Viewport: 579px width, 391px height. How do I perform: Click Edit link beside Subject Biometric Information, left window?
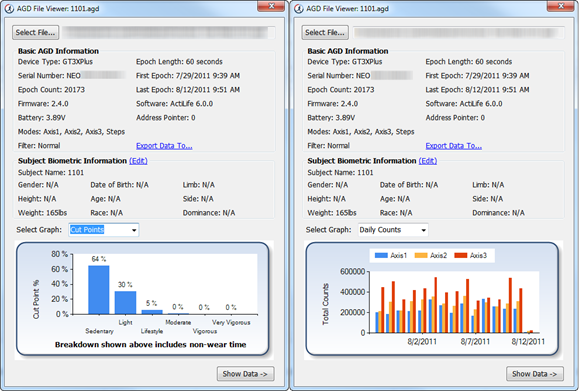[x=138, y=161]
